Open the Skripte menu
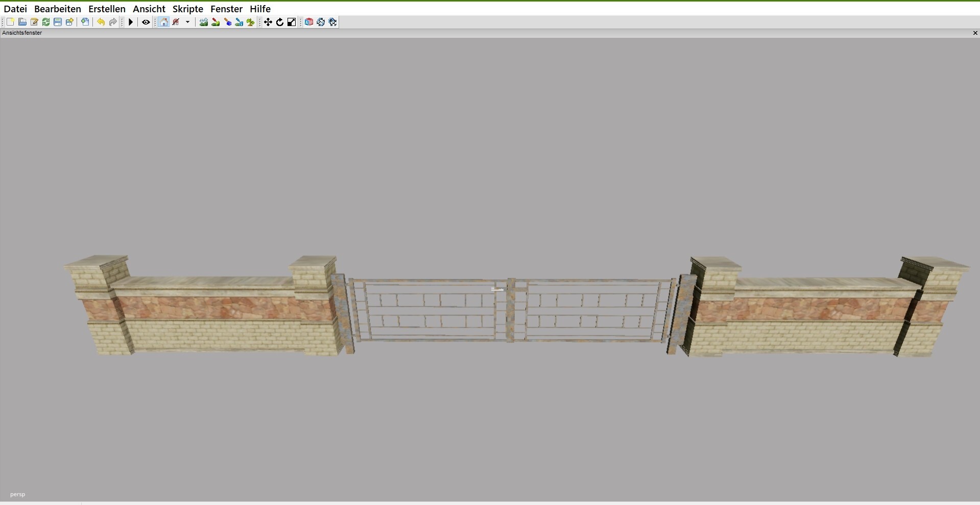Image resolution: width=980 pixels, height=505 pixels. point(187,9)
